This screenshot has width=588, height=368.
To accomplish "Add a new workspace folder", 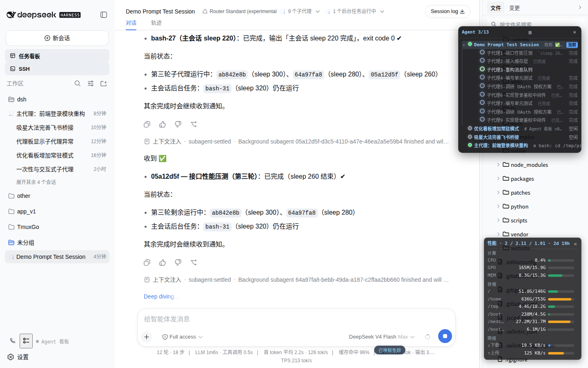I will coord(104,83).
